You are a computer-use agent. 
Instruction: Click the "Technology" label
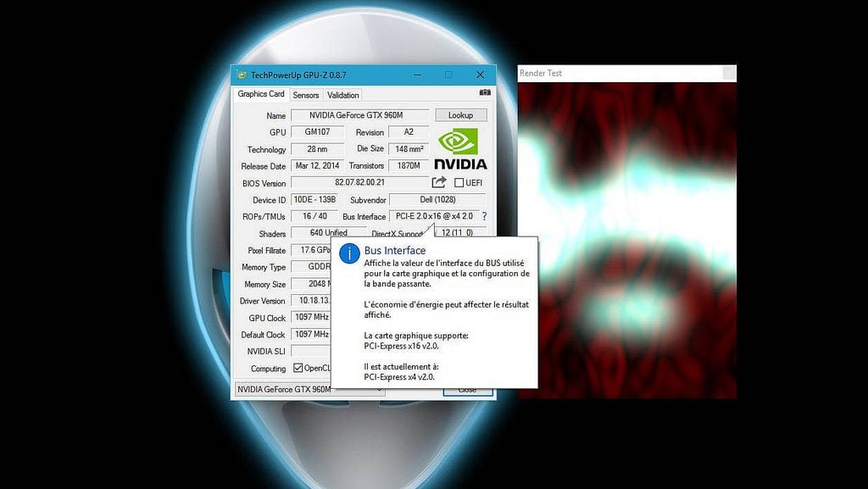pos(266,149)
